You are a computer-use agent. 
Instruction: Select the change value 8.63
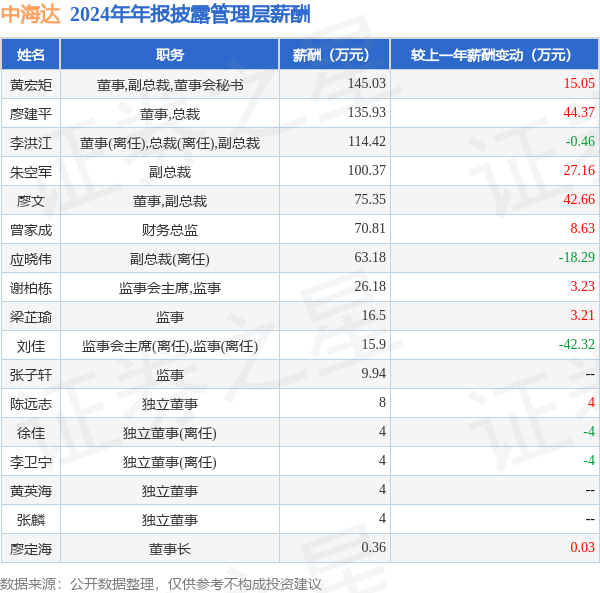coord(582,229)
